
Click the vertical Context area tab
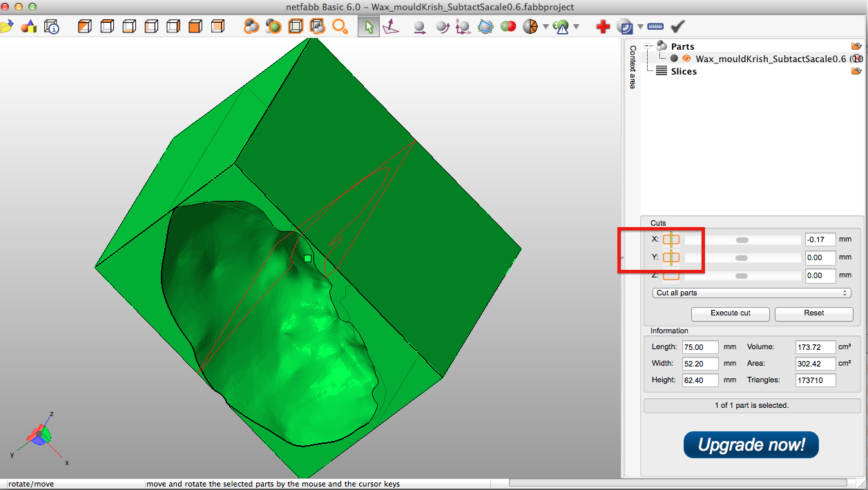(x=632, y=69)
